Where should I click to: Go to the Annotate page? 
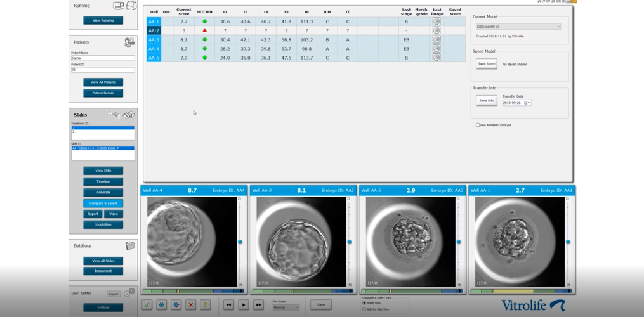coord(103,192)
